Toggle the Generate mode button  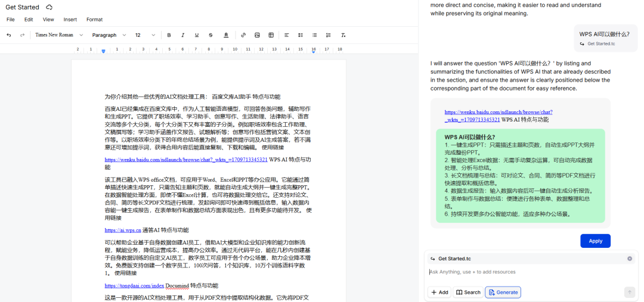coord(503,292)
